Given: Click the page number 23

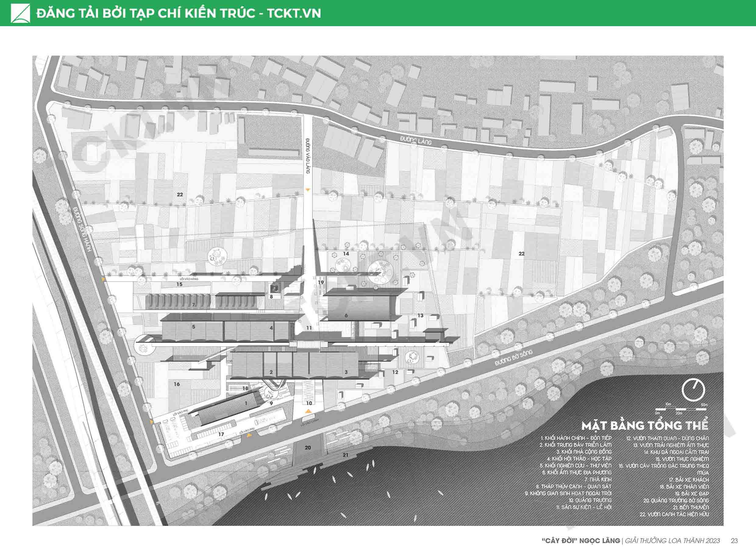Looking at the screenshot, I should pos(734,541).
